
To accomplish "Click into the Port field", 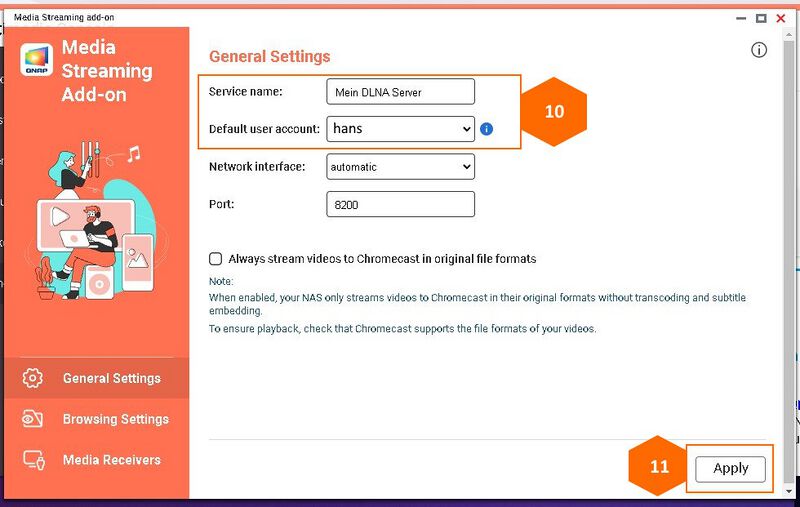I will 401,205.
